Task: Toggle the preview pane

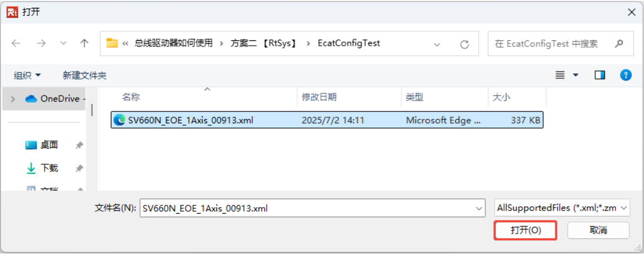Action: [599, 75]
